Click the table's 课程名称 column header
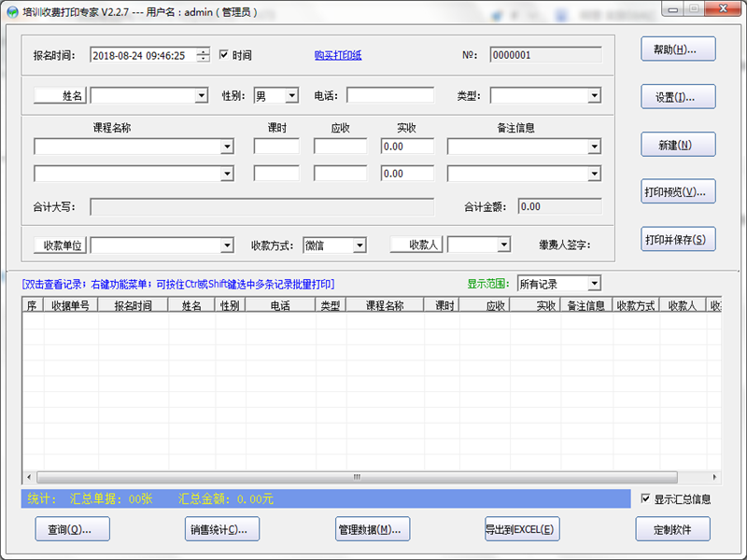 point(385,305)
